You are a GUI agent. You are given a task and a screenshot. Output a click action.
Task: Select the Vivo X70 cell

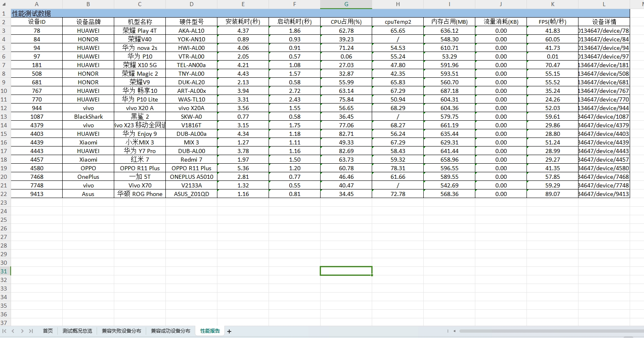[140, 185]
